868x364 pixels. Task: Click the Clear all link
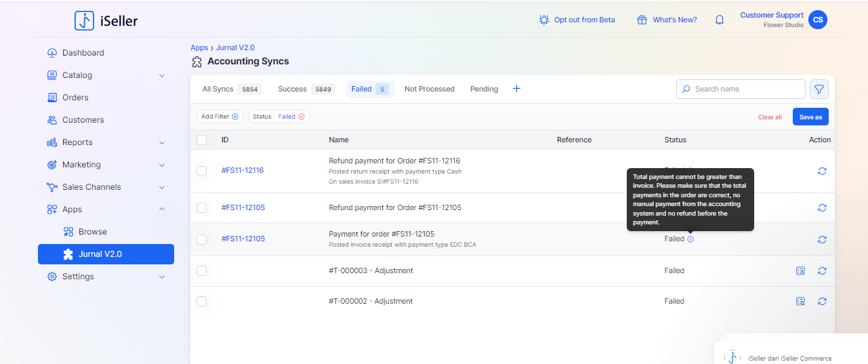(x=770, y=117)
